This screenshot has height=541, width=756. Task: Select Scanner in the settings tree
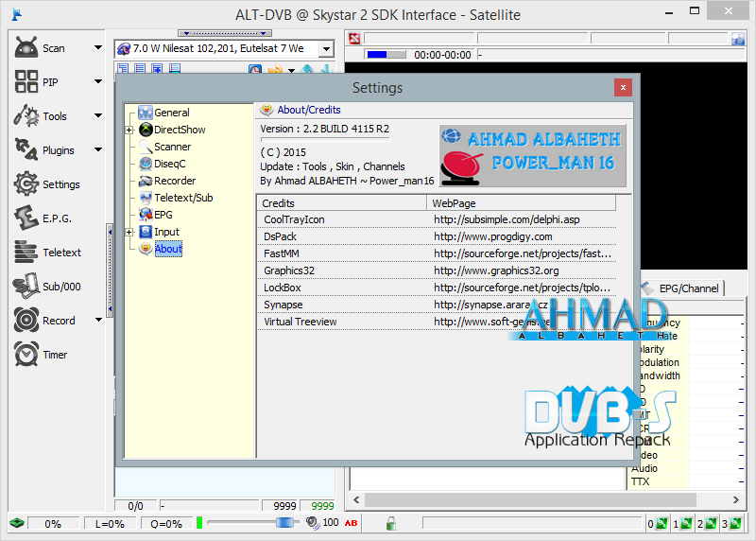[x=173, y=147]
